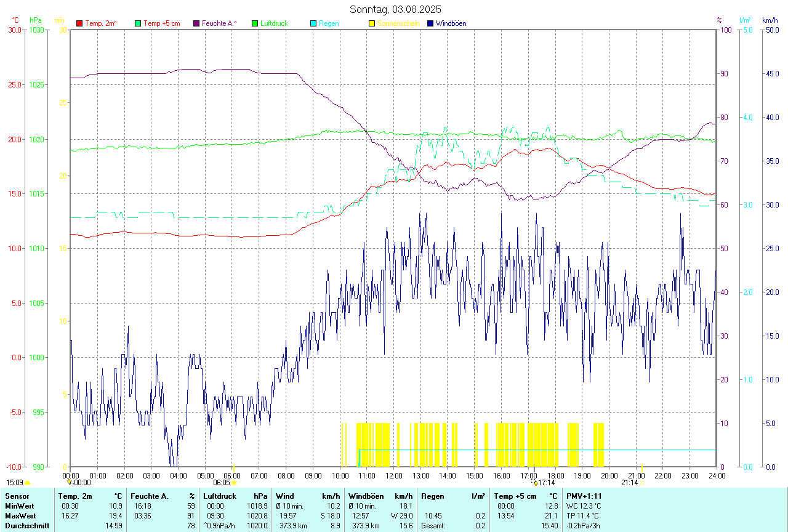Viewport: 788px width, 532px height.
Task: Click the Temp +5 cm legend square
Action: coord(138,23)
